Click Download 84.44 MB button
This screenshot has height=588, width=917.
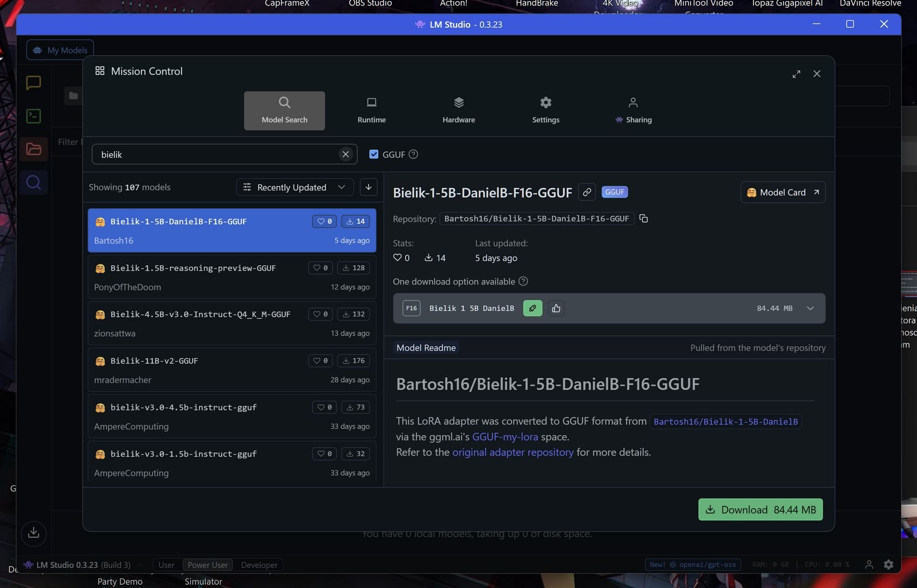pyautogui.click(x=761, y=510)
